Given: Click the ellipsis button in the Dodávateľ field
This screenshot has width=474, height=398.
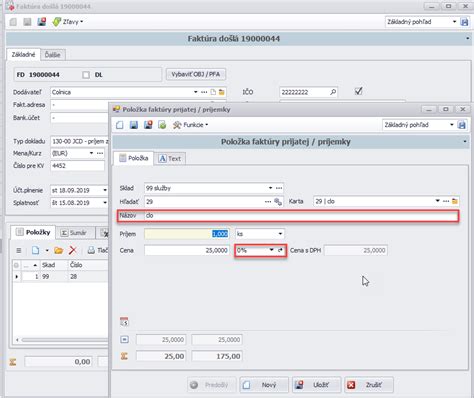Looking at the screenshot, I should pyautogui.click(x=204, y=92).
